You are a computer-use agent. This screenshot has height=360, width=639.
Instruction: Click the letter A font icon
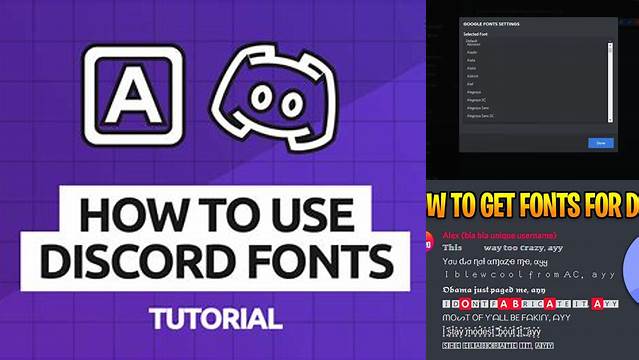point(133,96)
